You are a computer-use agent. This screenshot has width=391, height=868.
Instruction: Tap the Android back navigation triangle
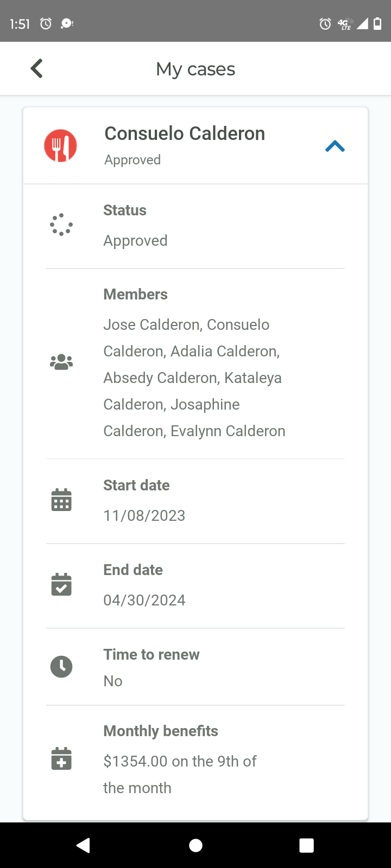pyautogui.click(x=83, y=845)
